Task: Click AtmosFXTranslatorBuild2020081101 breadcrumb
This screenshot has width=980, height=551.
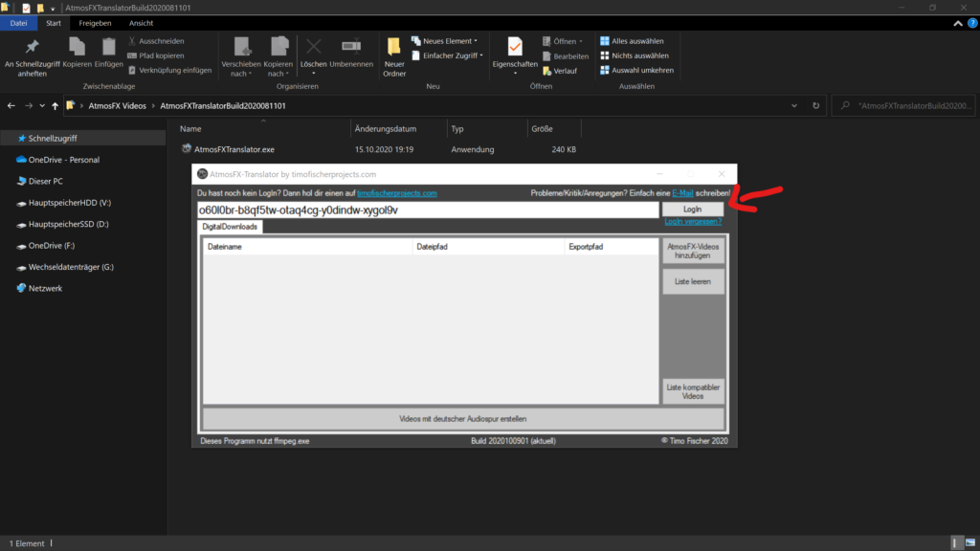Action: pos(222,105)
